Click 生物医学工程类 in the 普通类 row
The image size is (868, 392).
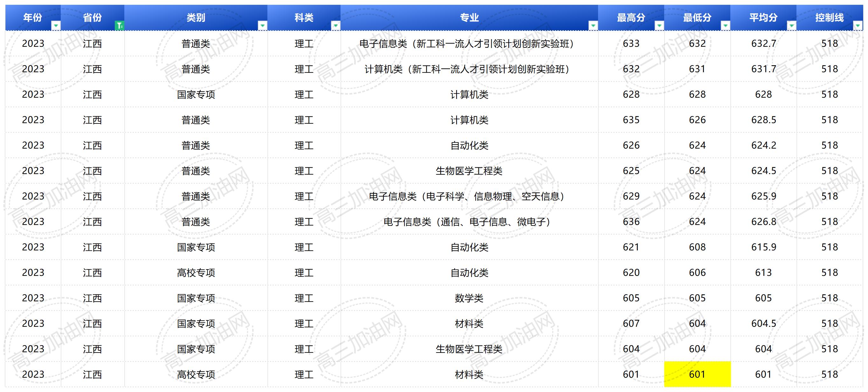point(469,171)
